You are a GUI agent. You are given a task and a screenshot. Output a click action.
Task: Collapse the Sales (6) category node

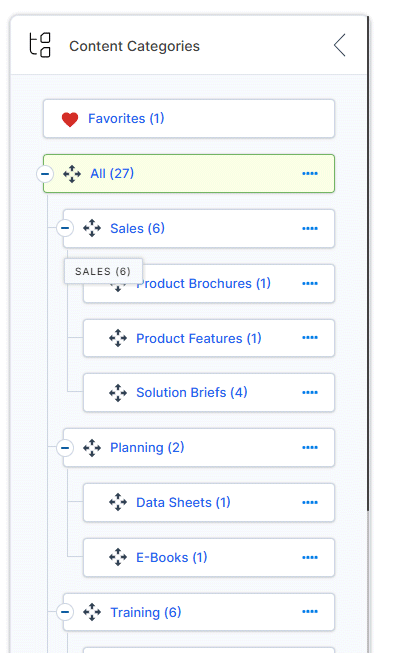point(65,228)
